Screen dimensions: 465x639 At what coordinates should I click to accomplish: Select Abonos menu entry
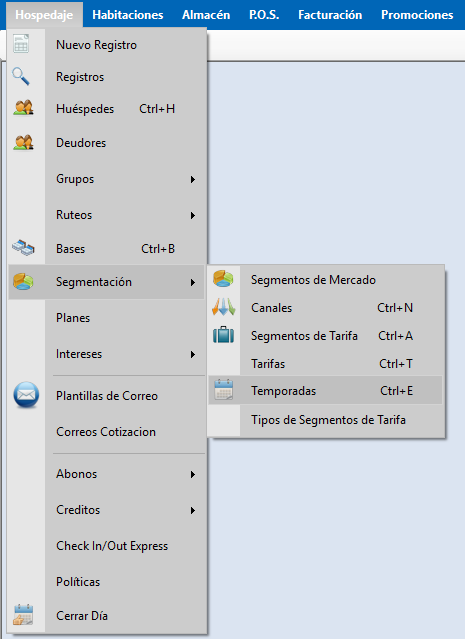[106, 474]
